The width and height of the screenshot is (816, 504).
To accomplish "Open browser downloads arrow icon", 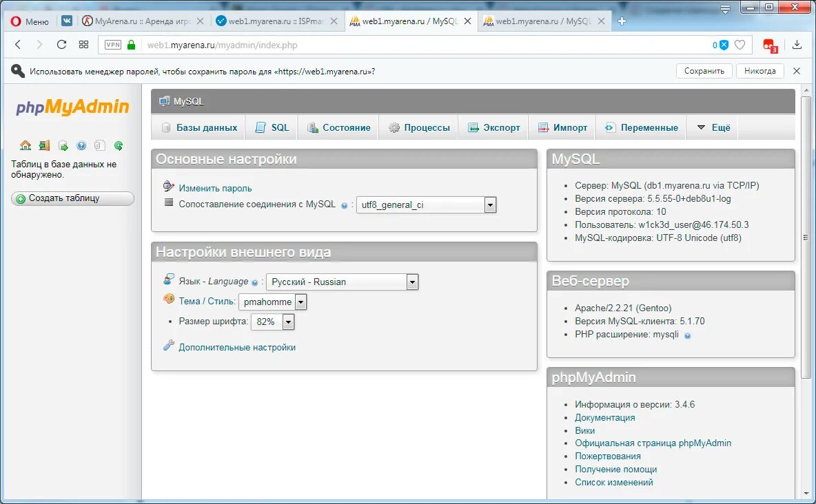I will click(797, 45).
